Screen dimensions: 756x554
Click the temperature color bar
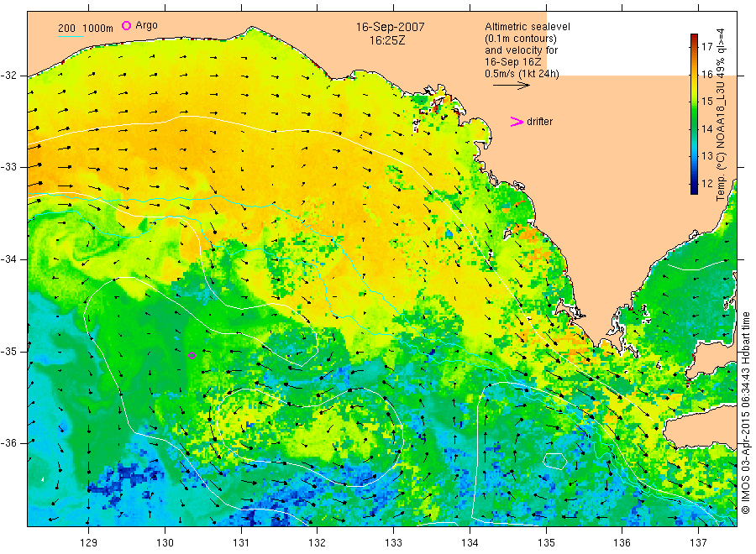click(694, 114)
